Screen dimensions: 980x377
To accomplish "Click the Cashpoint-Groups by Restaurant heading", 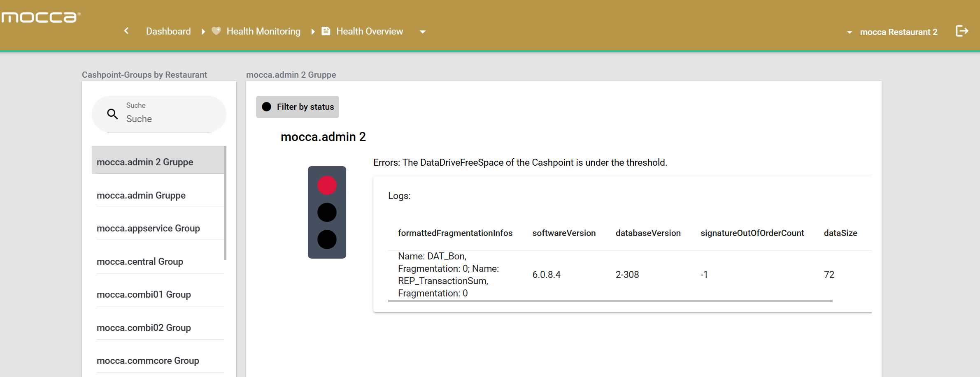I will coord(144,75).
